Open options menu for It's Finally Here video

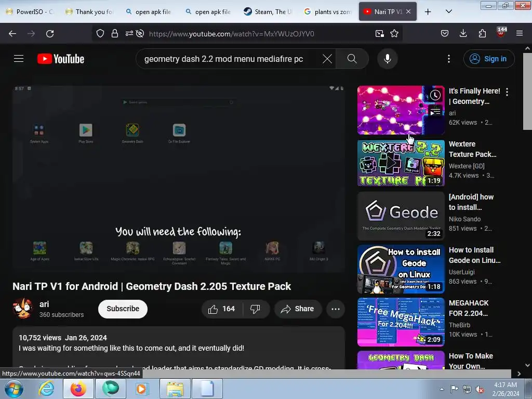click(507, 92)
